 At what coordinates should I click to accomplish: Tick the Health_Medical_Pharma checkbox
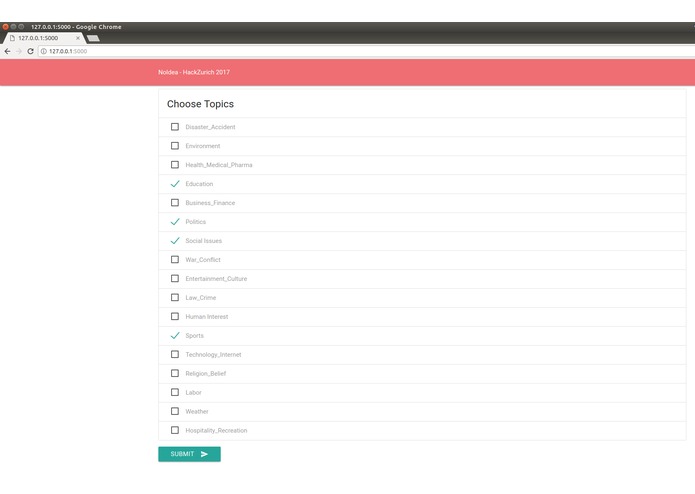click(175, 165)
